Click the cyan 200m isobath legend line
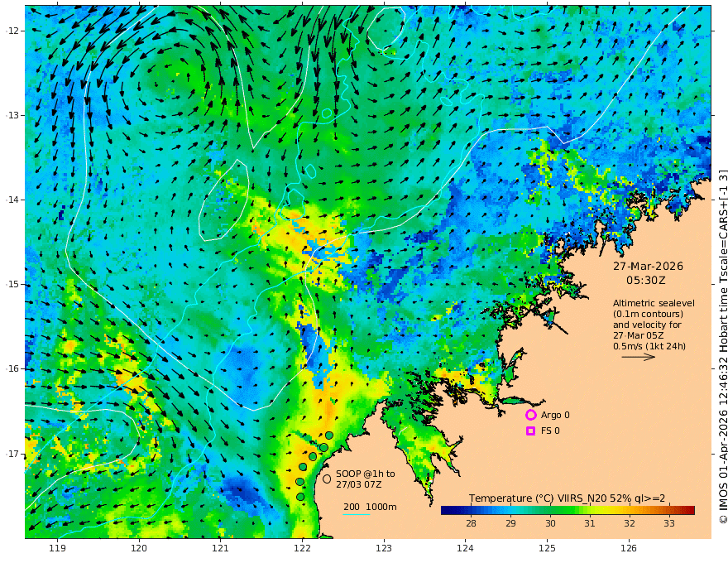Image resolution: width=728 pixels, height=563 pixels. coord(357,514)
